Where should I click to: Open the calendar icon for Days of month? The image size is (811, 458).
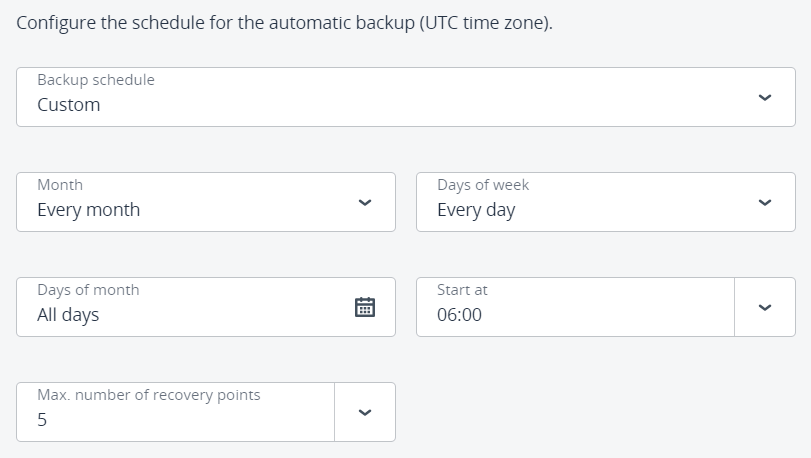coord(365,307)
